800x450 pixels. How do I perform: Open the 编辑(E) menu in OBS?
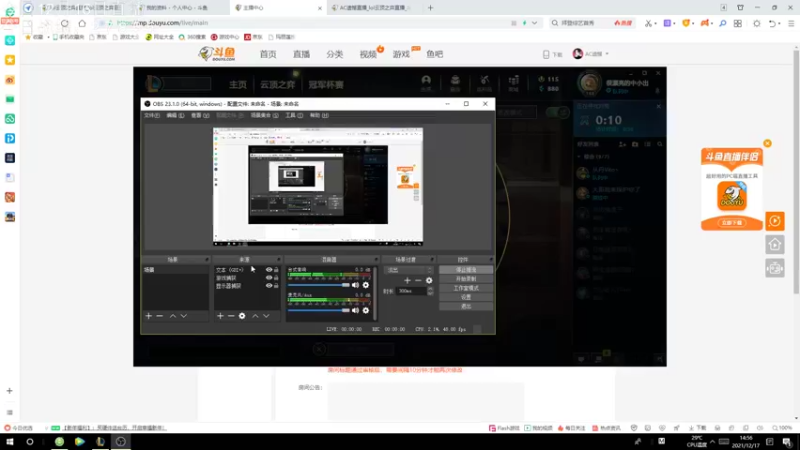click(175, 115)
